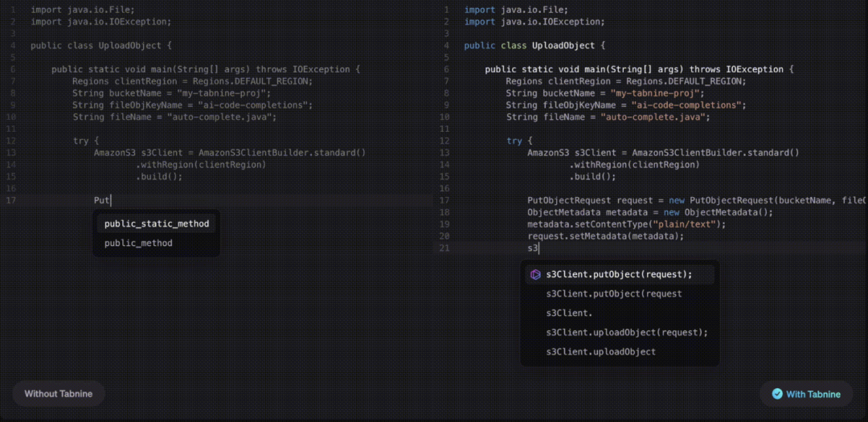Viewport: 868px width, 422px height.
Task: Click "my-tabnine-proj" string in the left editor
Action: (223, 93)
